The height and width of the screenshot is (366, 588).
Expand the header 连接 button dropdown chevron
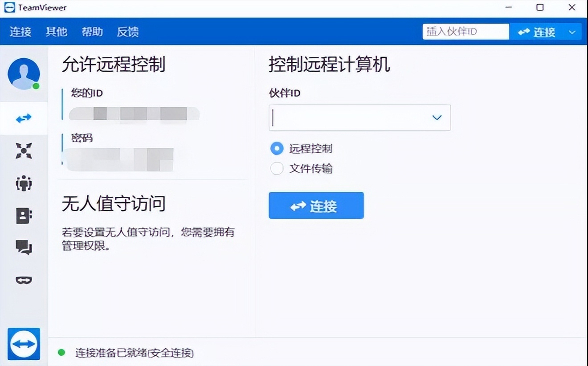click(x=572, y=32)
